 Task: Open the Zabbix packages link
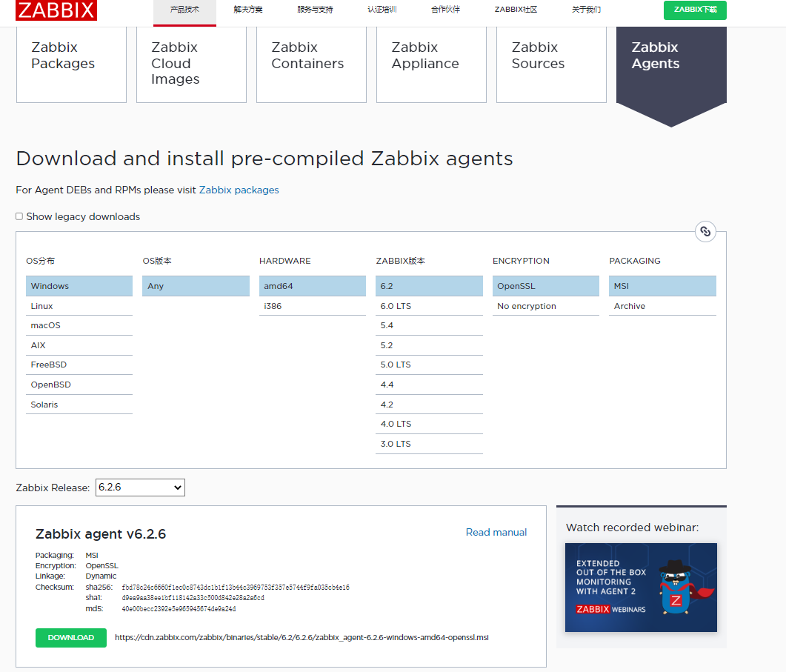point(239,190)
